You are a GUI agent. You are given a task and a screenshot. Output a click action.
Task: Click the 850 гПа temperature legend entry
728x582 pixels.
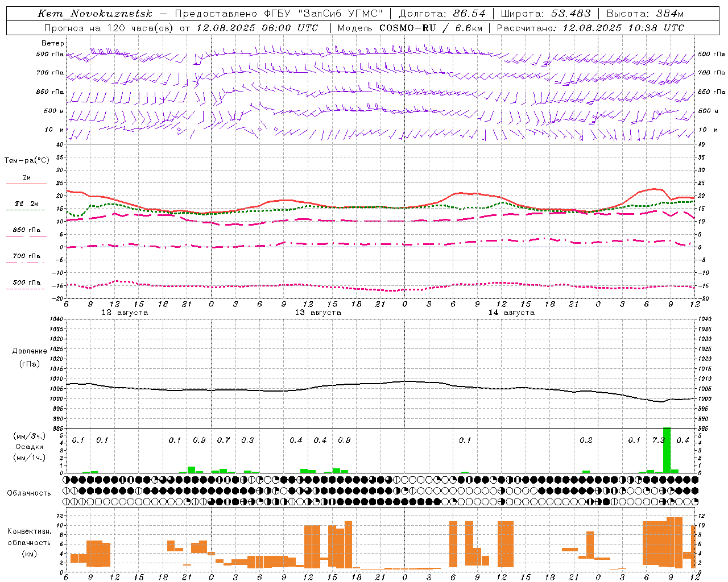(27, 230)
